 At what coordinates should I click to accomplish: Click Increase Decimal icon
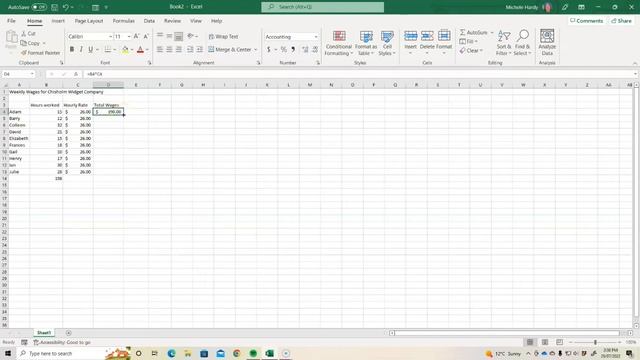tap(305, 49)
